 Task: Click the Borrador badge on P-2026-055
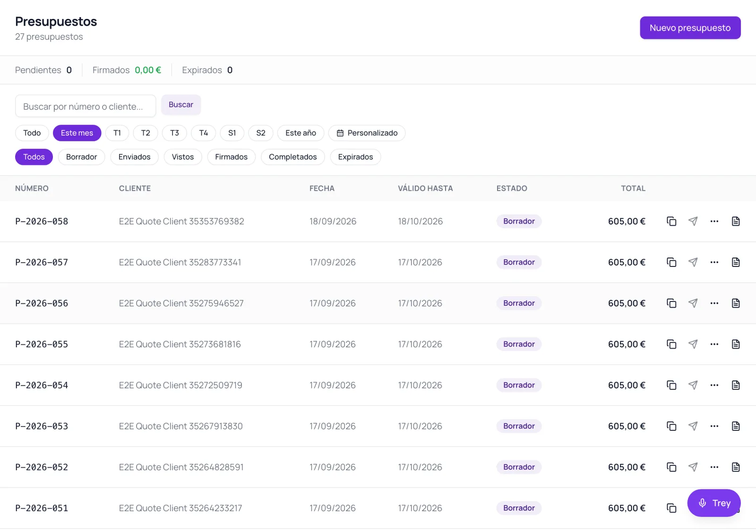519,344
